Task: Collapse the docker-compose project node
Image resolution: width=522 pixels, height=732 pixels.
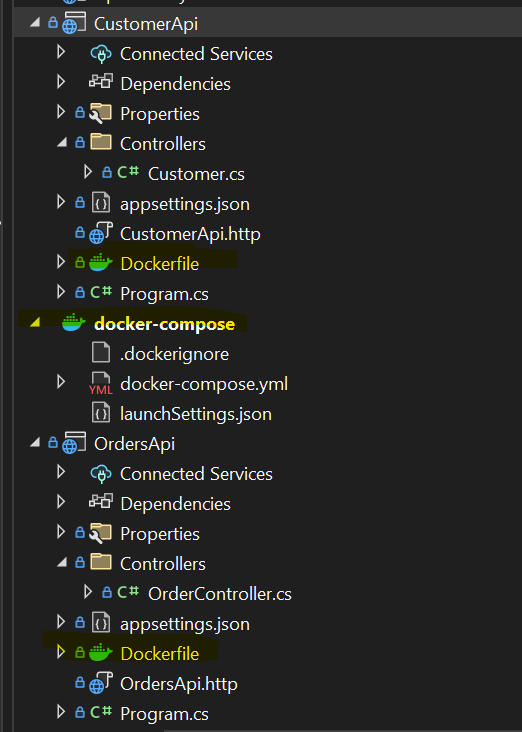Action: tap(35, 322)
